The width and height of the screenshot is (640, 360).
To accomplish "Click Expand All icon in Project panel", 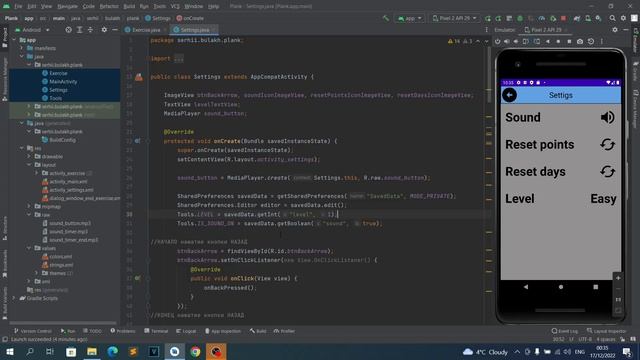I will [80, 30].
